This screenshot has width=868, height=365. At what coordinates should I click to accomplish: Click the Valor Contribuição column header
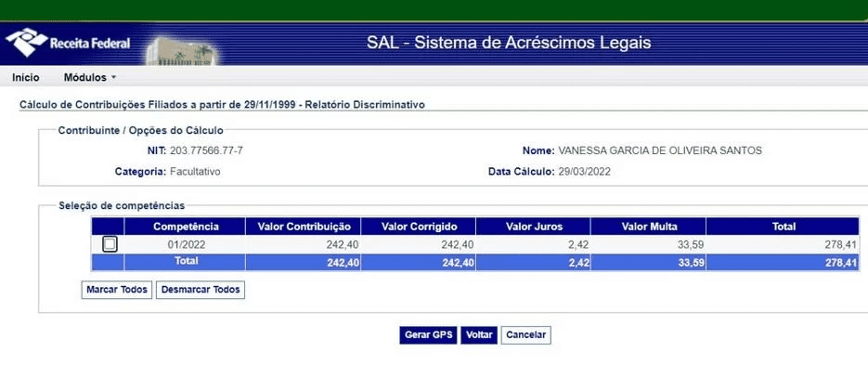pyautogui.click(x=304, y=227)
